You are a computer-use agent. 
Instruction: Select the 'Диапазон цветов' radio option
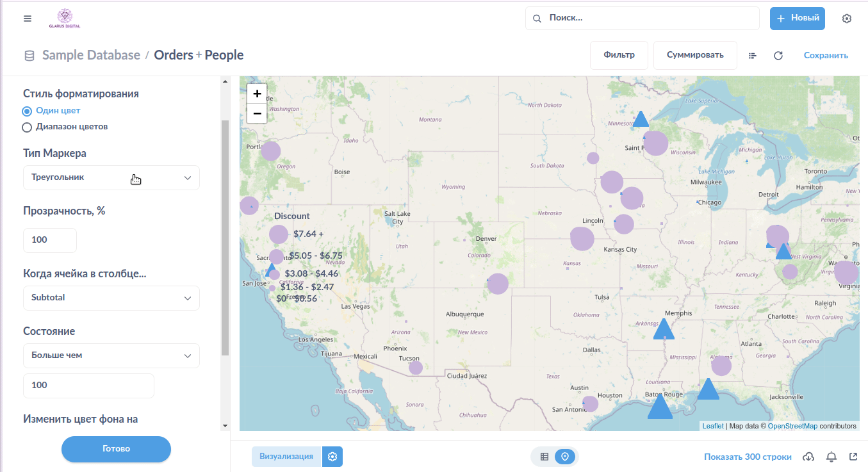[27, 127]
